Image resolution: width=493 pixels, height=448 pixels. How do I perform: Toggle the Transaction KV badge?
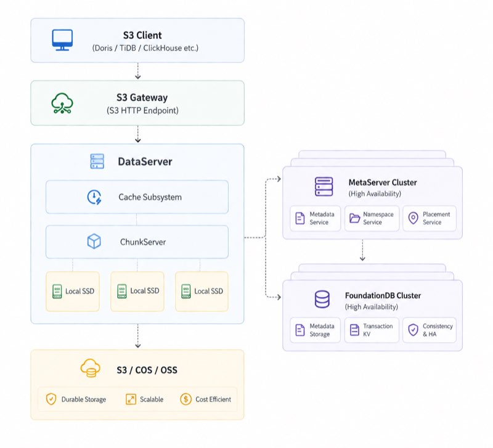point(371,330)
